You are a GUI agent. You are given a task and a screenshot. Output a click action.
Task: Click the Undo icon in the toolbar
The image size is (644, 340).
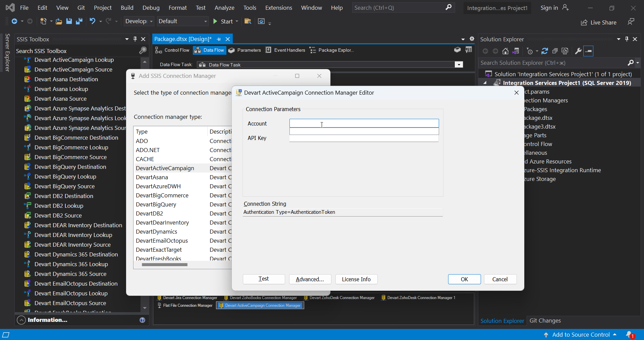tap(92, 21)
